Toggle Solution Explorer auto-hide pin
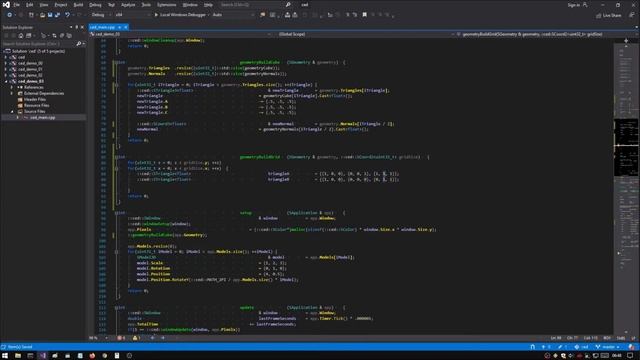This screenshot has width=640, height=360. pyautogui.click(x=76, y=27)
